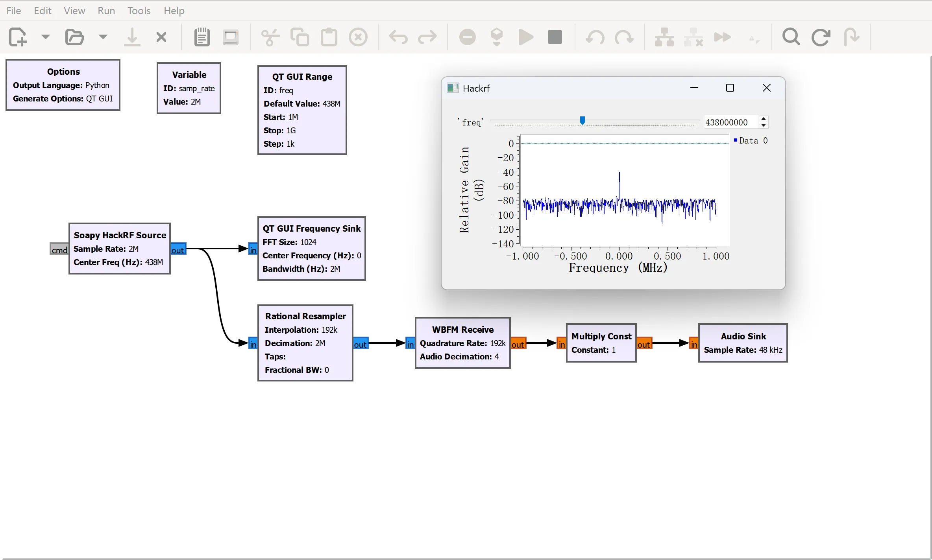This screenshot has width=932, height=560.
Task: Click the Save flowgraph download-arrow icon
Action: pyautogui.click(x=132, y=37)
